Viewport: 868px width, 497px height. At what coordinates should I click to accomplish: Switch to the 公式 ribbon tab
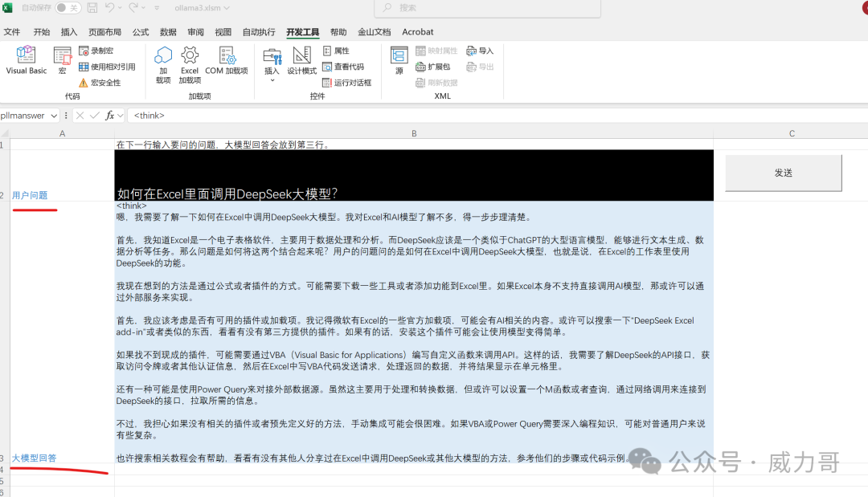point(141,32)
